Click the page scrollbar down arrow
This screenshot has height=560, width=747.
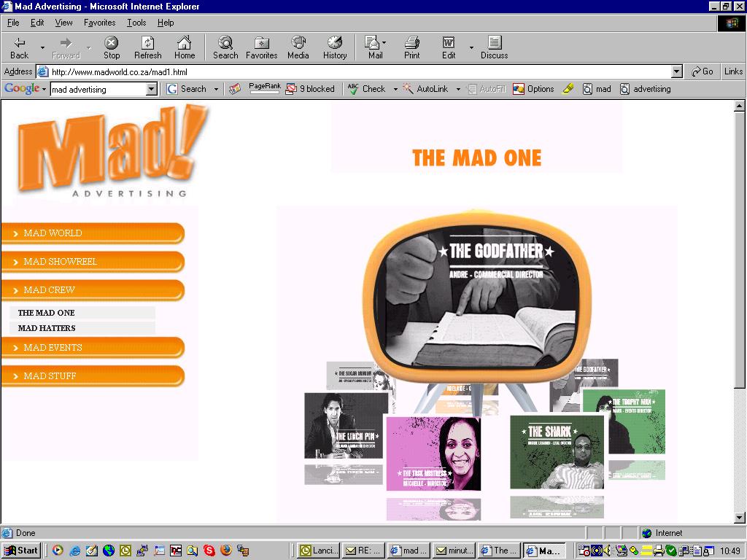pos(739,518)
